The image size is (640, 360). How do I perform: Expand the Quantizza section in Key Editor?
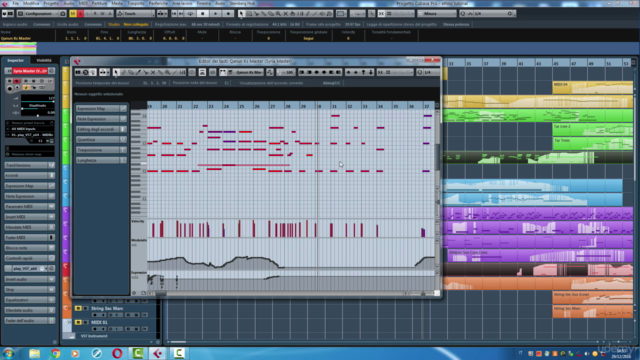tap(101, 140)
